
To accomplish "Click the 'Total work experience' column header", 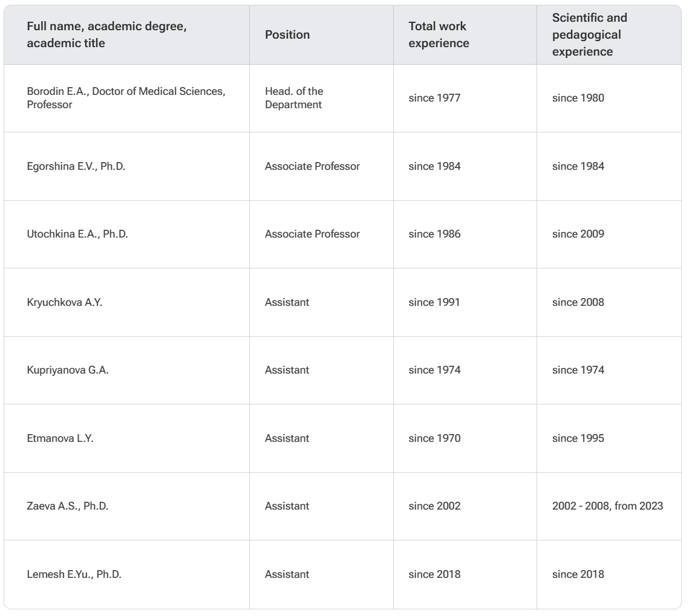I will [x=437, y=35].
